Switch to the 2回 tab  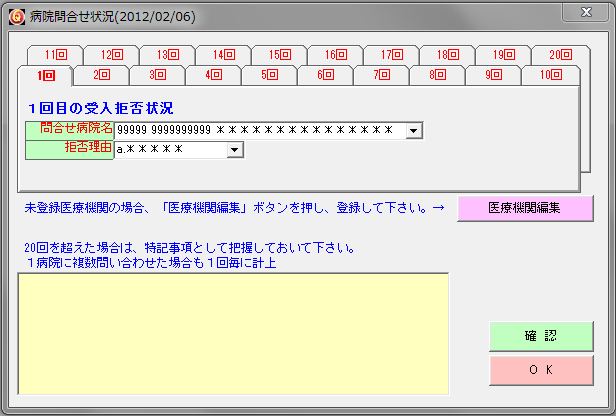[x=101, y=74]
